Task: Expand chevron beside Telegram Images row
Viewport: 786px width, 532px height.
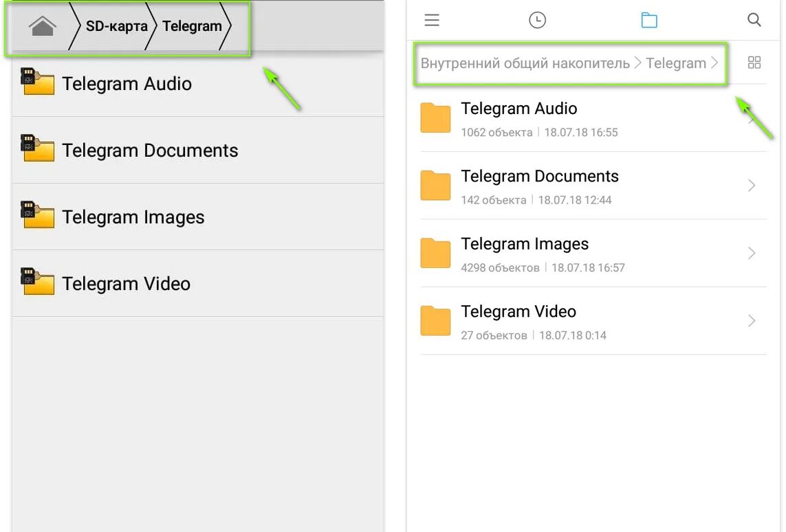Action: tap(752, 253)
